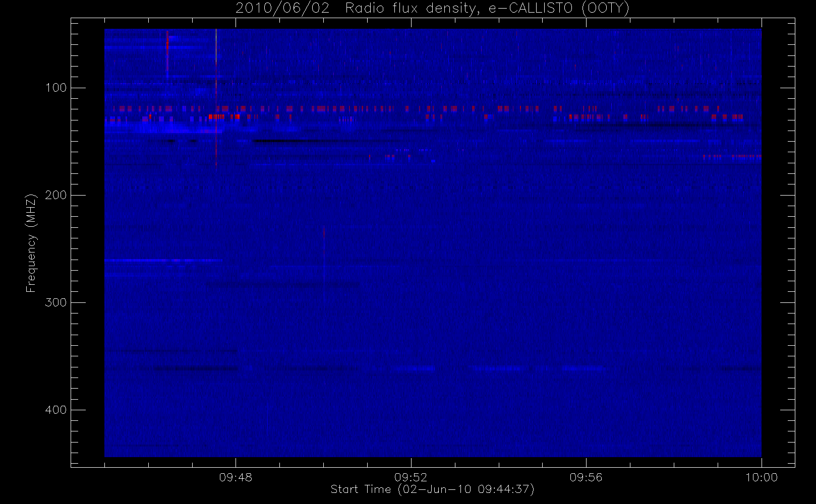Click the 100 frequency tick label
Screen dimensions: 816x504
[x=56, y=88]
